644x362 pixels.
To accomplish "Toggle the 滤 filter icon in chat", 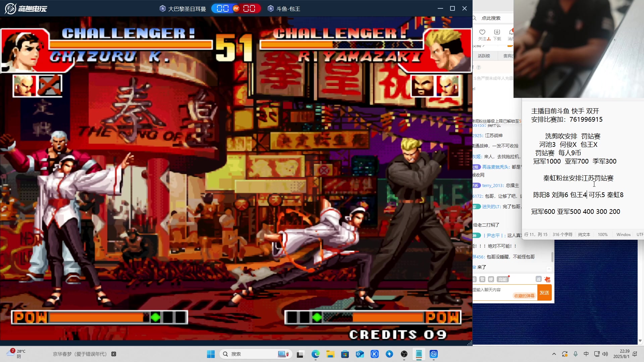I will [539, 279].
